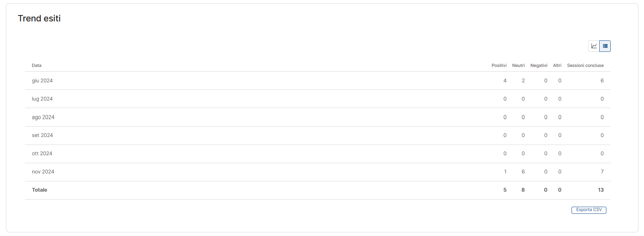
Task: Click the Positivi value for giu 2024
Action: pos(505,81)
